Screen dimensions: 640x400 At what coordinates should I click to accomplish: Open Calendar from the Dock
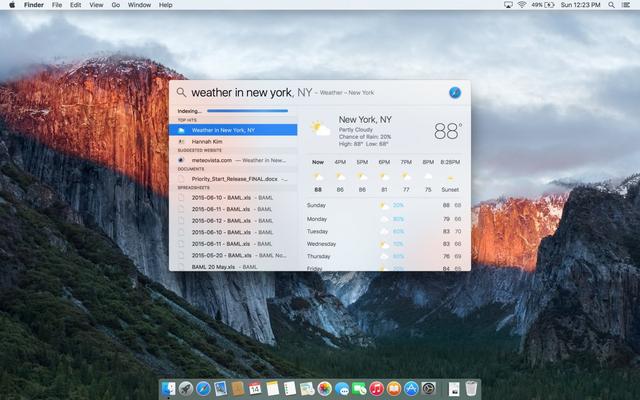(255, 388)
